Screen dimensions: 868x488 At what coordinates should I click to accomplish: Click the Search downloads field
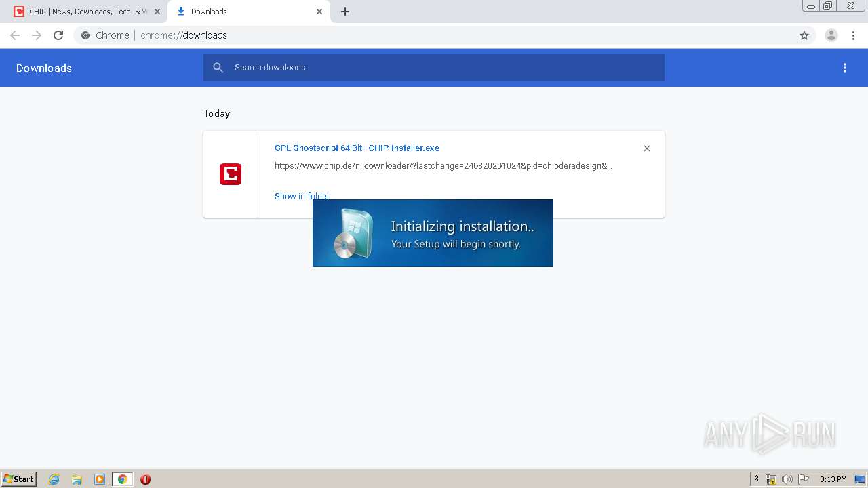(x=434, y=68)
